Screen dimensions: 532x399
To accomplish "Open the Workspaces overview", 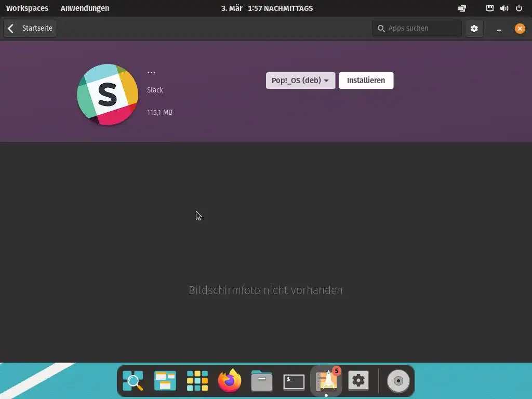I will 27,8.
